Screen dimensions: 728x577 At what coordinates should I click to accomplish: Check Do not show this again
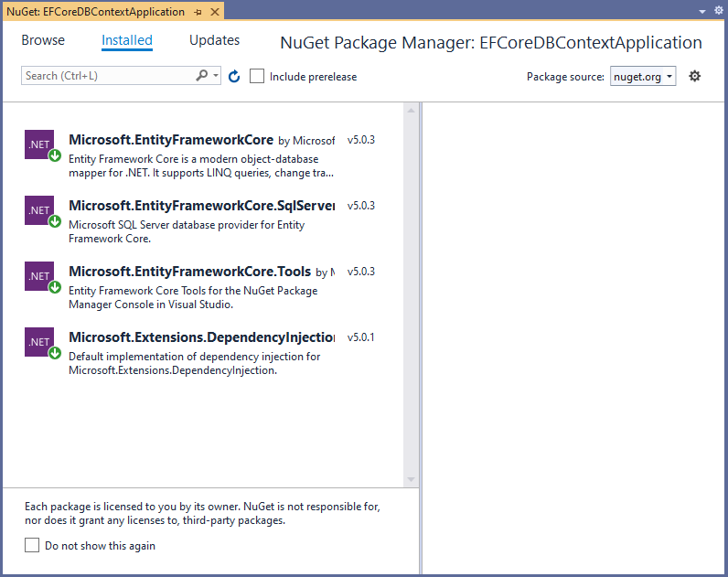[32, 545]
